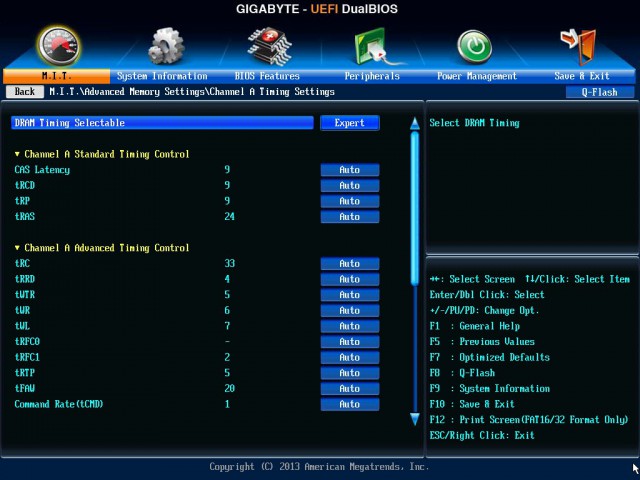Screen dimensions: 640x480
Task: Click the ESC/Right Click: Exit hint
Action: 482,436
